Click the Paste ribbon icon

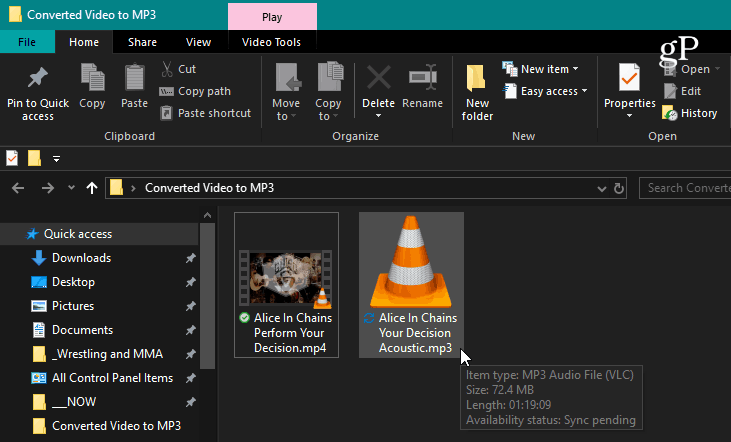[134, 77]
